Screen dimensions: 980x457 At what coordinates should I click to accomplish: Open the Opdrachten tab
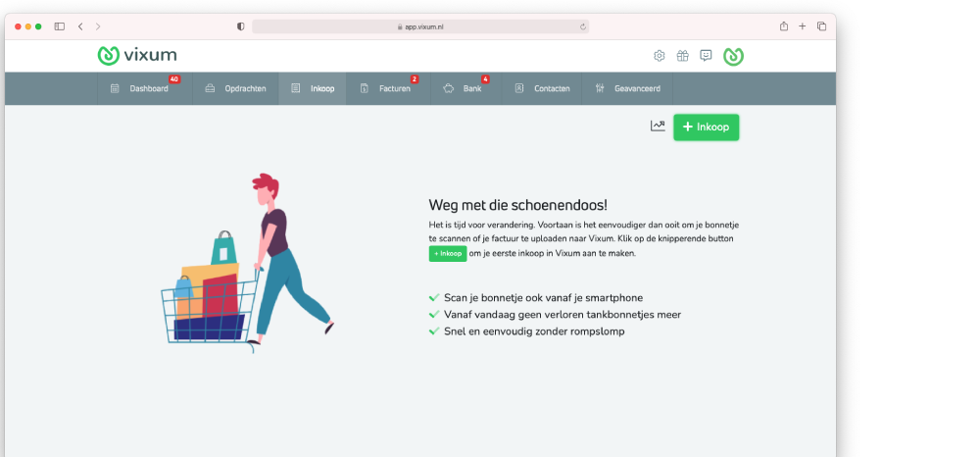pyautogui.click(x=236, y=88)
